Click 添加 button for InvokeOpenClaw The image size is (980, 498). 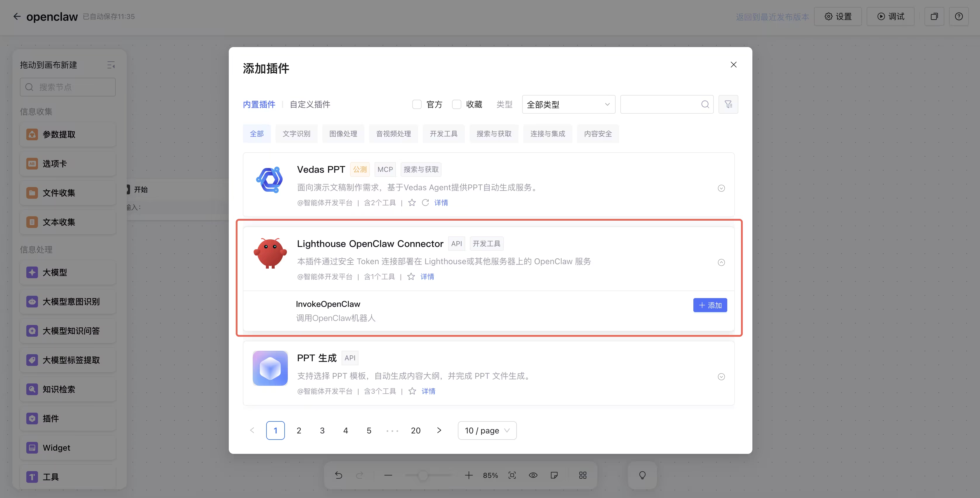tap(710, 305)
